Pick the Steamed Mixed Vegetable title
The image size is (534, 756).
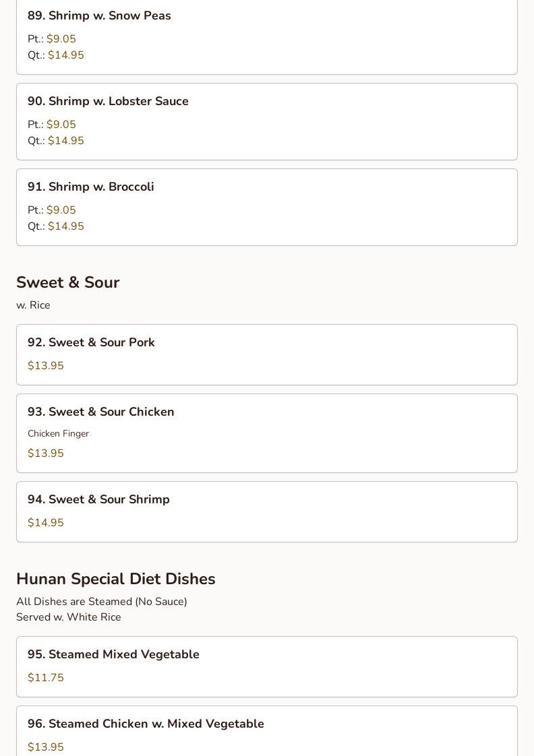[113, 654]
